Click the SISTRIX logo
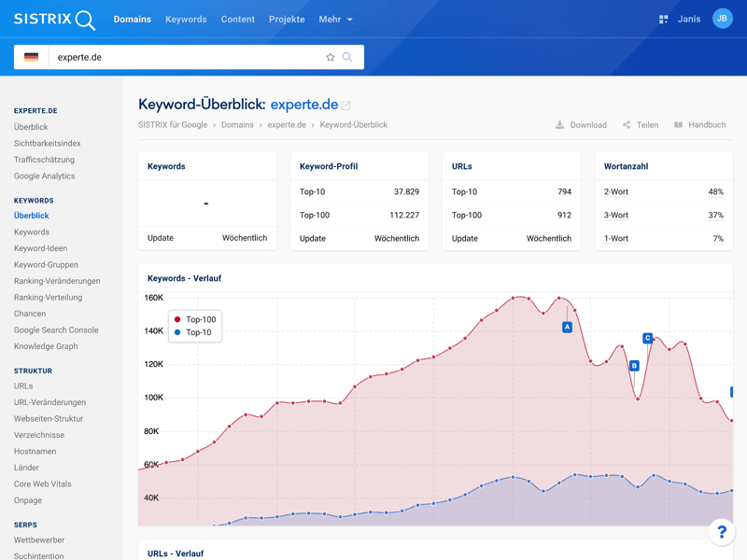Viewport: 747px width, 560px height. pyautogui.click(x=54, y=20)
